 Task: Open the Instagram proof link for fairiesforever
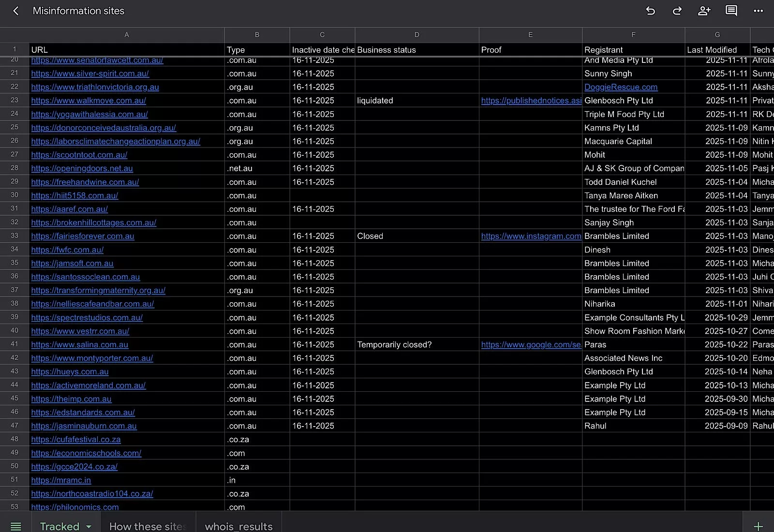pyautogui.click(x=531, y=236)
